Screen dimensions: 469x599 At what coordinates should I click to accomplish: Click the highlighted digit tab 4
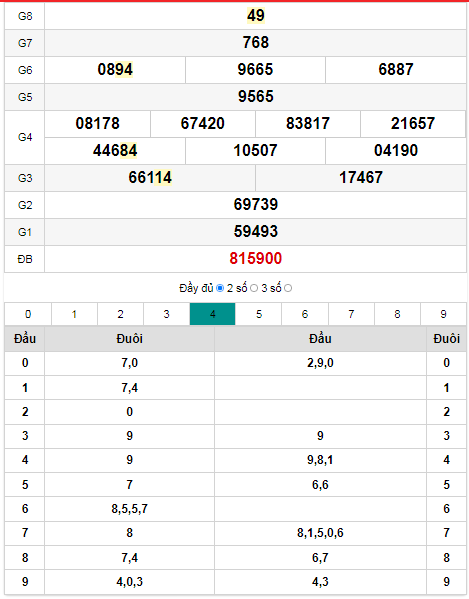point(212,314)
